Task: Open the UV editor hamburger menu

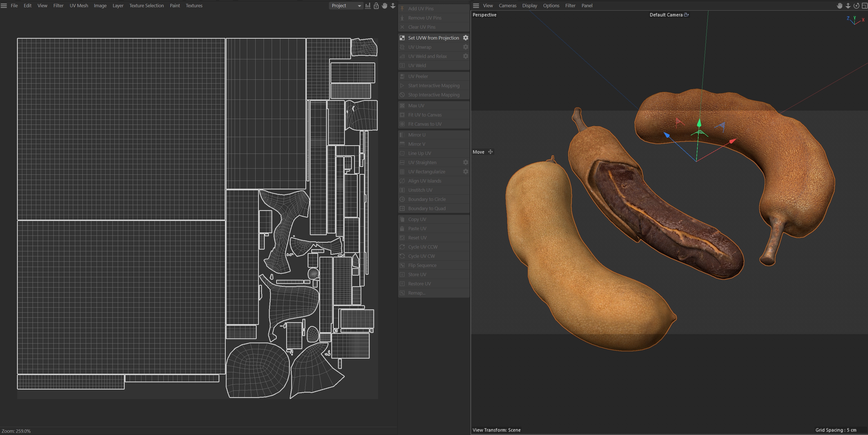Action: tap(4, 6)
